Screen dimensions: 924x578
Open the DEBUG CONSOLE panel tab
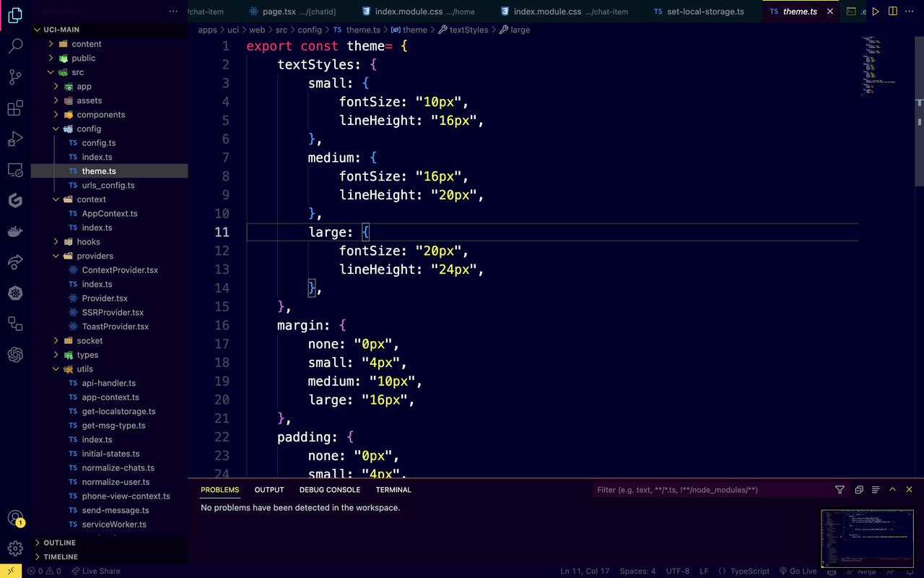click(x=330, y=490)
